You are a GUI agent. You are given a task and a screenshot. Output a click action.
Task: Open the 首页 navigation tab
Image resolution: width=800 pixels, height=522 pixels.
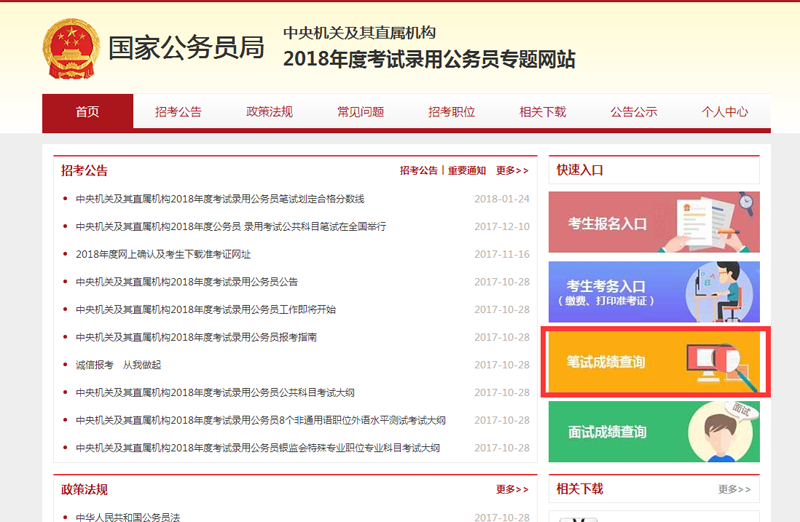pos(88,111)
